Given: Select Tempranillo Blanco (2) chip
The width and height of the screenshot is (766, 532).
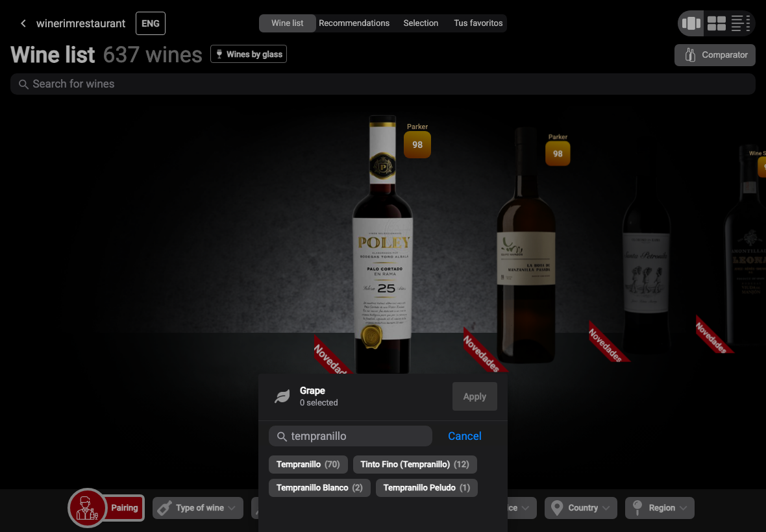Looking at the screenshot, I should 319,488.
